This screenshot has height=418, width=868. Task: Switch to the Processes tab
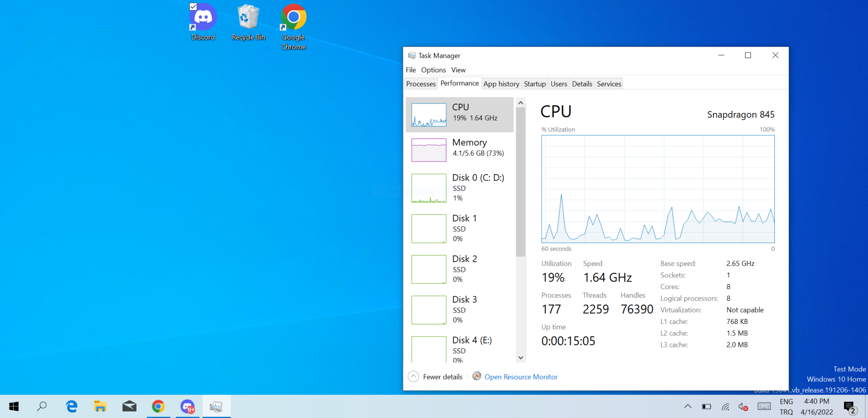click(420, 84)
